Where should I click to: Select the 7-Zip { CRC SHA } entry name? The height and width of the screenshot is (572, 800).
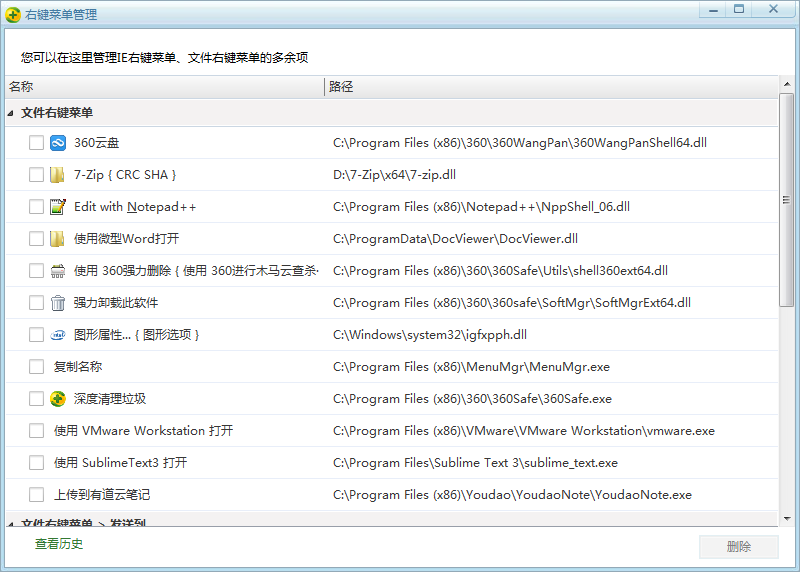(125, 175)
